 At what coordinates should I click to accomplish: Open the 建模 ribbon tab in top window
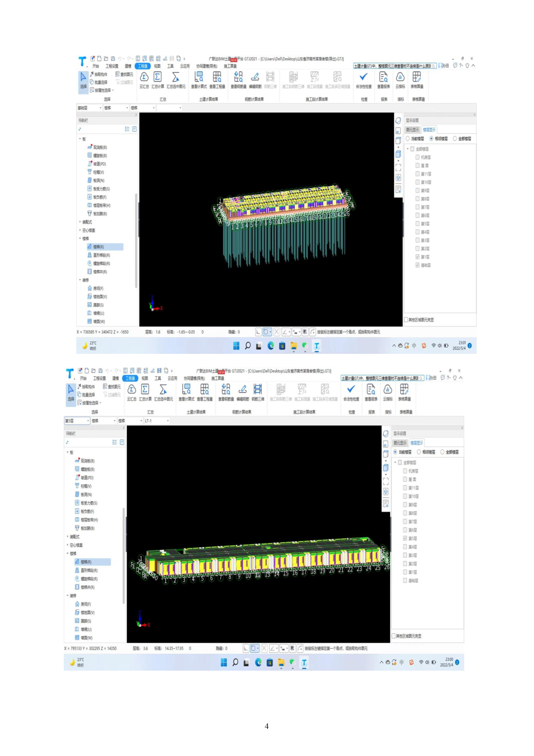(128, 66)
